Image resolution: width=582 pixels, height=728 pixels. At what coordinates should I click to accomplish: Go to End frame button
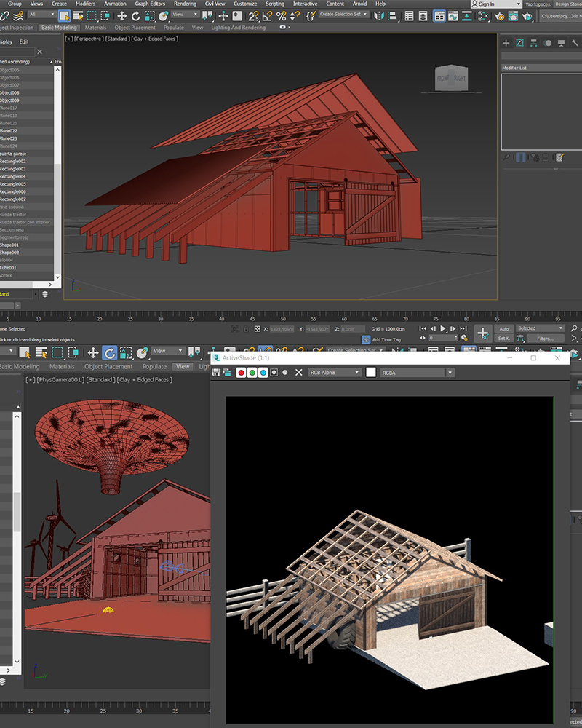[x=463, y=329]
